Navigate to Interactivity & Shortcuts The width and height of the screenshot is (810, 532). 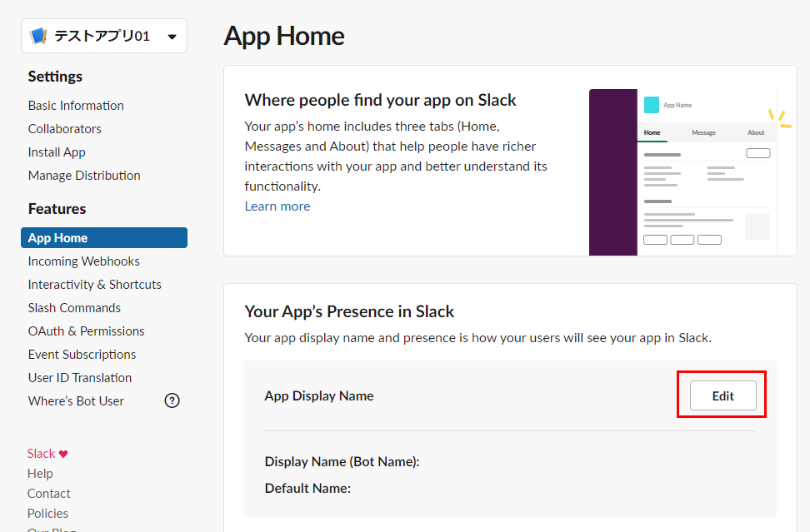click(x=94, y=284)
